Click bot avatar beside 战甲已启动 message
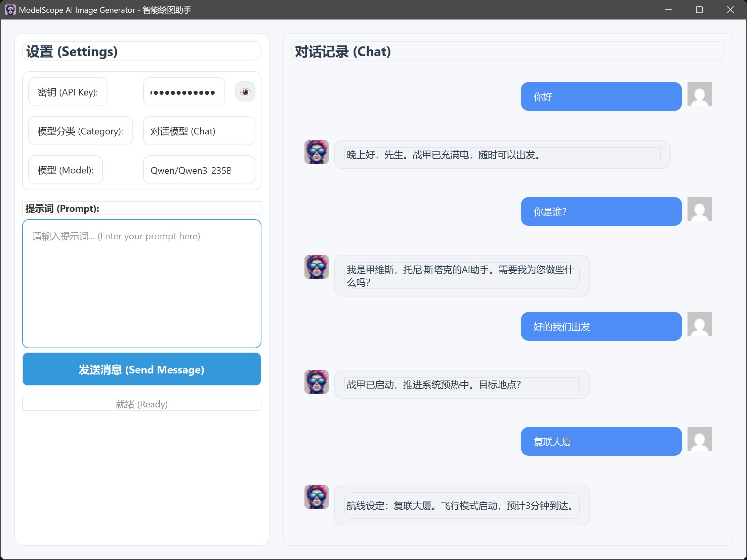 (317, 382)
